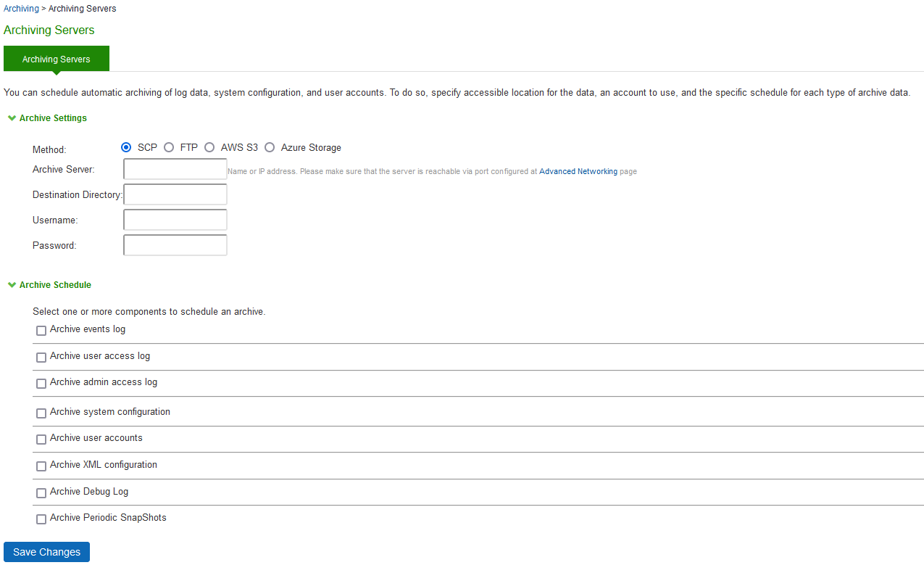Click the Archive Server input field
The image size is (924, 565).
tap(175, 169)
